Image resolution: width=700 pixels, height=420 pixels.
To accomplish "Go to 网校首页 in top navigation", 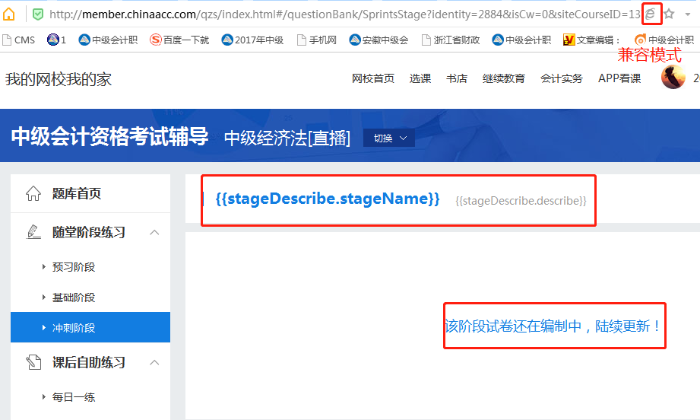I will pyautogui.click(x=373, y=78).
